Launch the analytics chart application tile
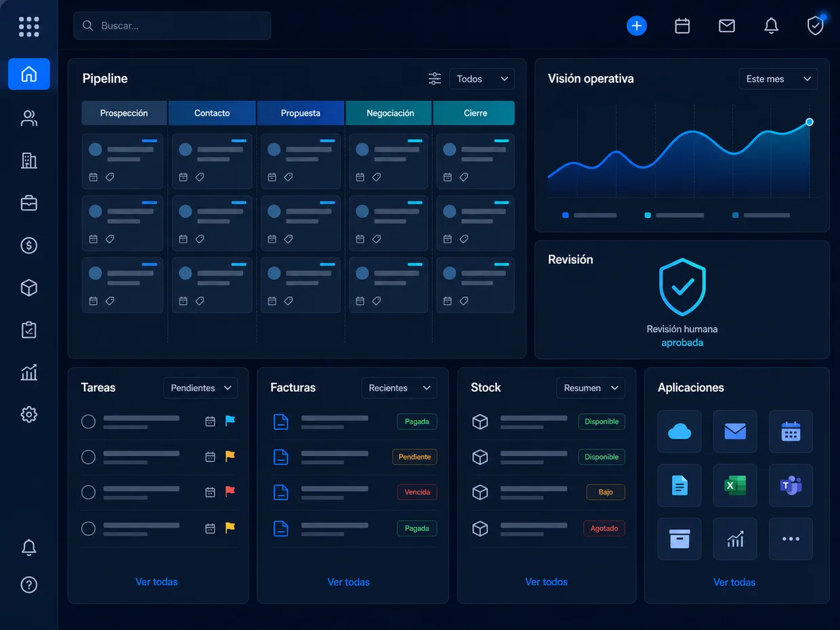 point(735,539)
